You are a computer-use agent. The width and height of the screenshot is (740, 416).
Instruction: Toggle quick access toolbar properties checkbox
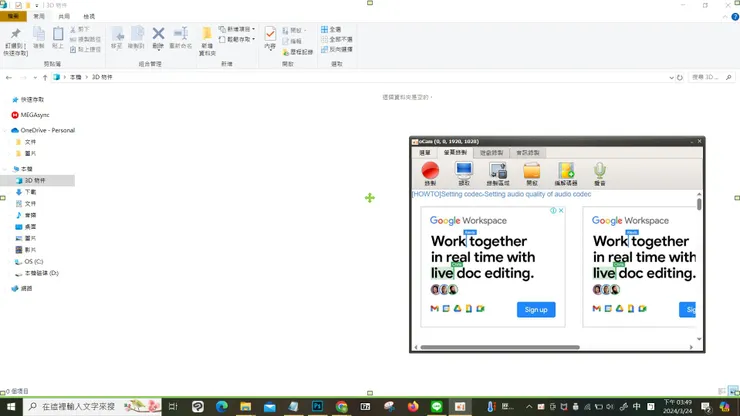[18, 5]
